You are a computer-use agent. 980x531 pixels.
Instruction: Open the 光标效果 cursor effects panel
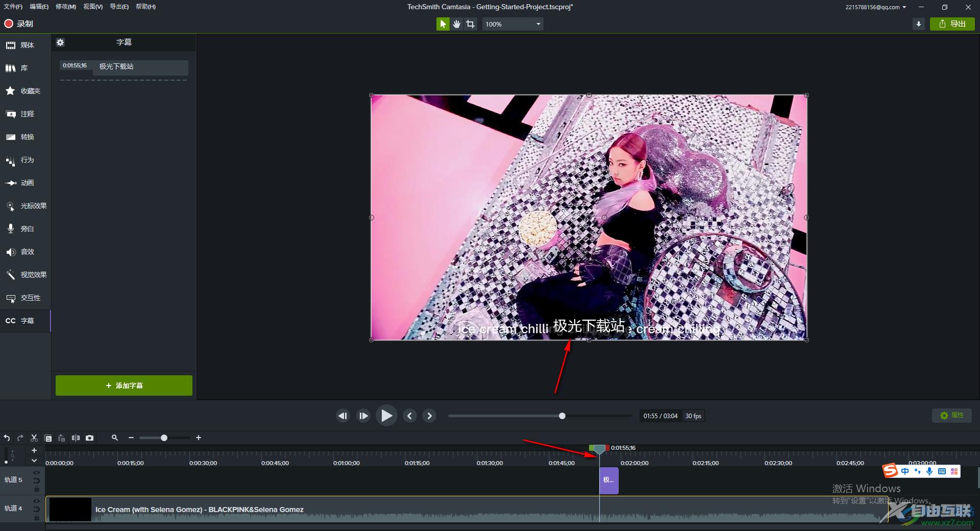pos(26,206)
